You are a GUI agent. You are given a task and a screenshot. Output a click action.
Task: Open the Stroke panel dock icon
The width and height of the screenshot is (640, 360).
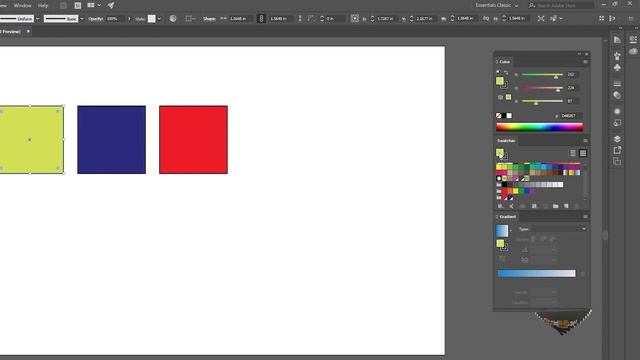(x=617, y=84)
